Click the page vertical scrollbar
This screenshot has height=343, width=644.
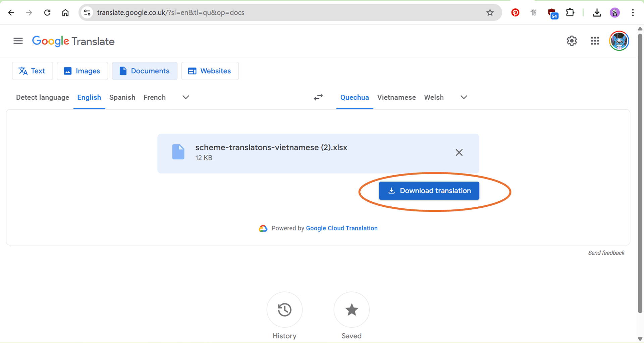(x=640, y=173)
